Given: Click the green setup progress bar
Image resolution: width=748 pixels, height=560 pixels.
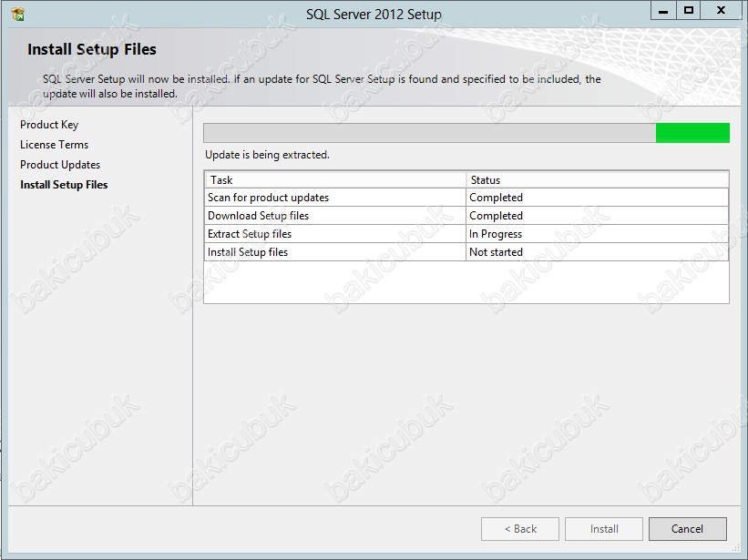Looking at the screenshot, I should click(466, 133).
